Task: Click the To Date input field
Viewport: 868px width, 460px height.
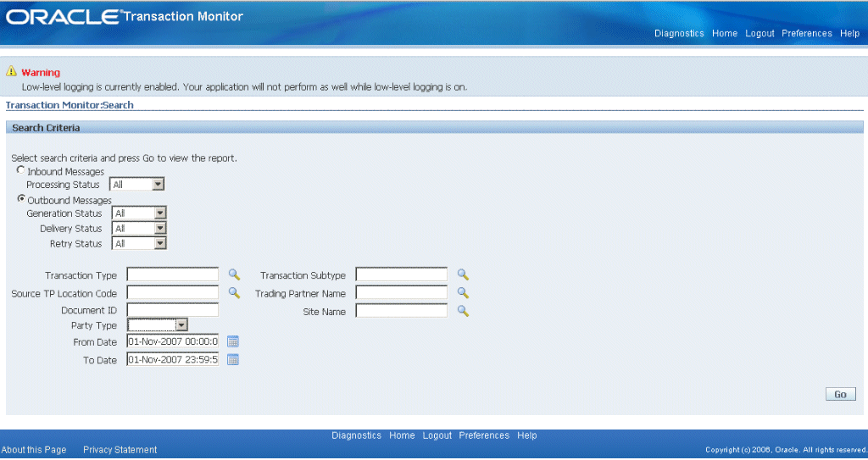Action: [173, 360]
